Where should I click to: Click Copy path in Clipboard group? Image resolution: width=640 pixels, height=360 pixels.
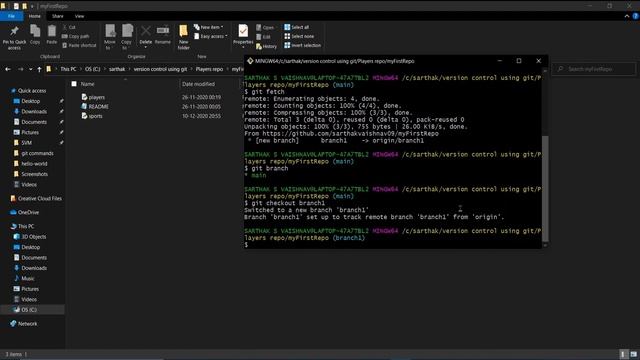pos(76,36)
